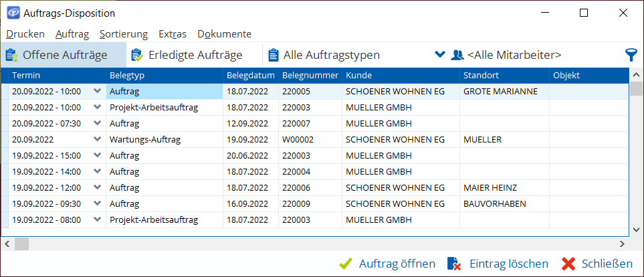This screenshot has height=277, width=644.
Task: Open the Extras menu
Action: coord(173,34)
